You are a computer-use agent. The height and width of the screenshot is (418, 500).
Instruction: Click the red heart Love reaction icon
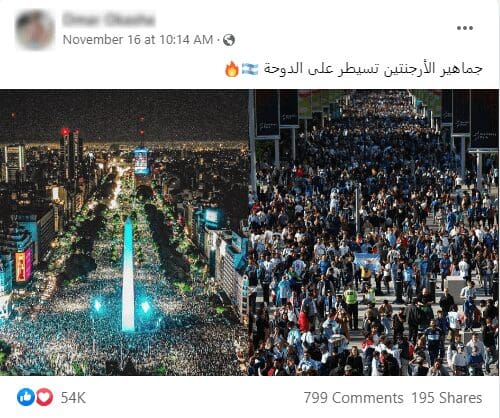44,397
